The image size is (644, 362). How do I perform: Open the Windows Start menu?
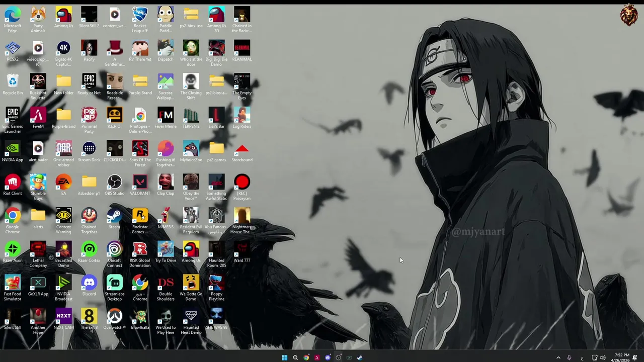284,357
